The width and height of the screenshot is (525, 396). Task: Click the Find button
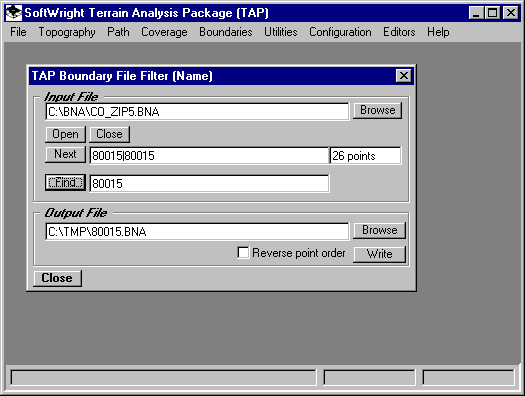pyautogui.click(x=65, y=183)
